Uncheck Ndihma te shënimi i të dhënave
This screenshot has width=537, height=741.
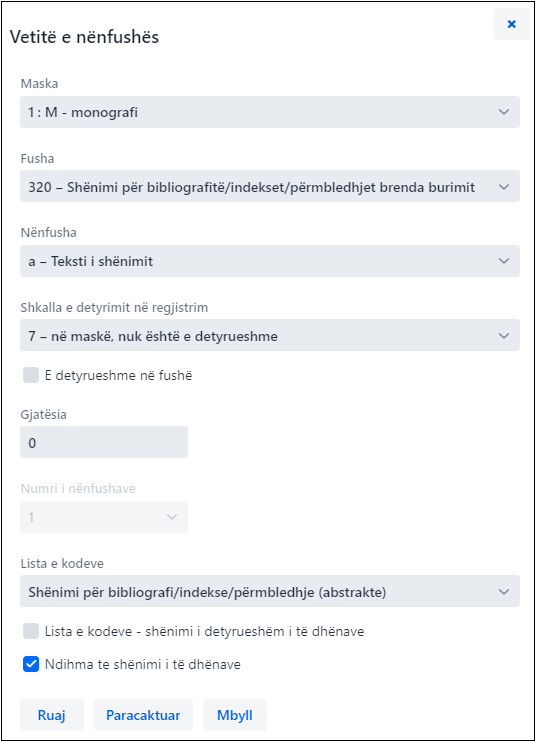click(31, 664)
